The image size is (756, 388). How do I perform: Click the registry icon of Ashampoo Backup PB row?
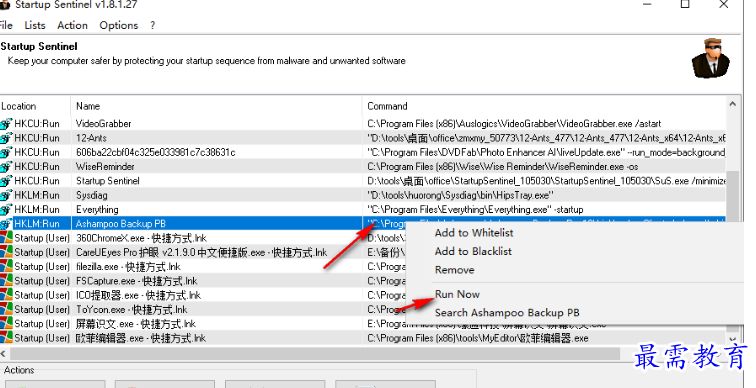(x=6, y=224)
